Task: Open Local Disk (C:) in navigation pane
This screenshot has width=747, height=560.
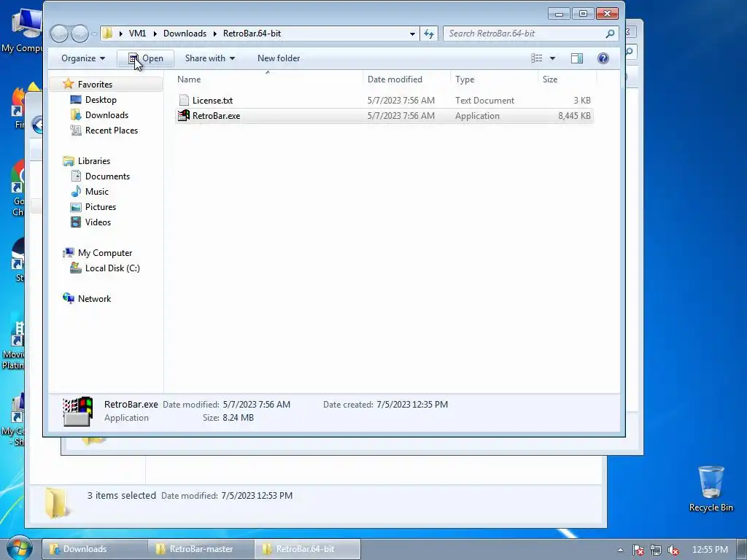Action: (112, 268)
